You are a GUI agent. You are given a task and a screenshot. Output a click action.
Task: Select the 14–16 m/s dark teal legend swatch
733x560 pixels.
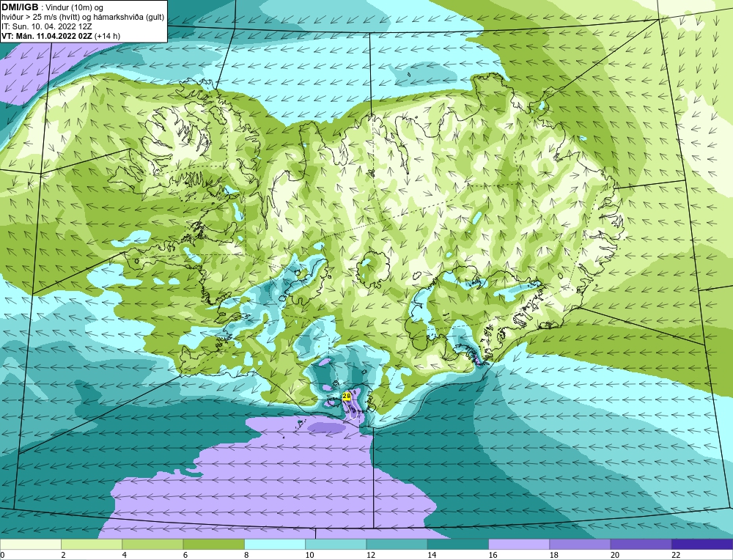(458, 544)
